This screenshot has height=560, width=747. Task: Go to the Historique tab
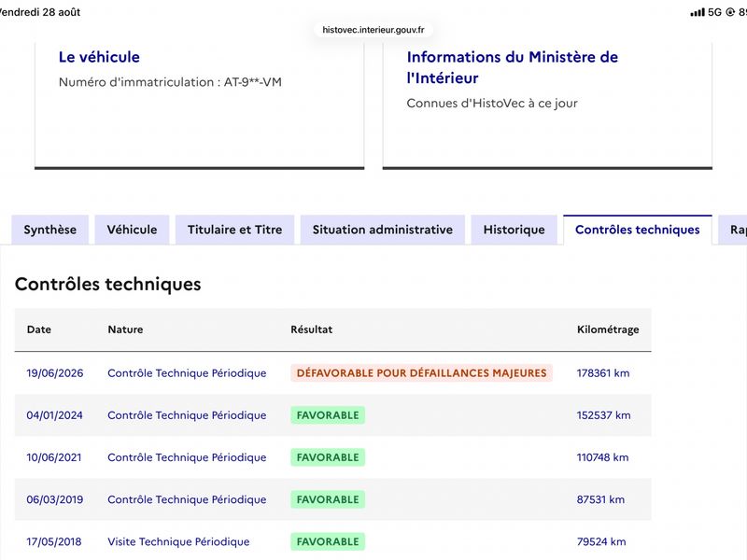coord(514,230)
